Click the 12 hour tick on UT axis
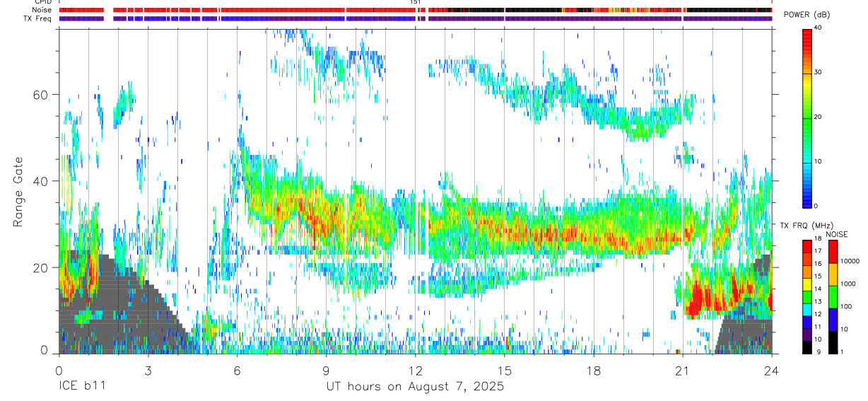This screenshot has height=401, width=868. tap(415, 370)
